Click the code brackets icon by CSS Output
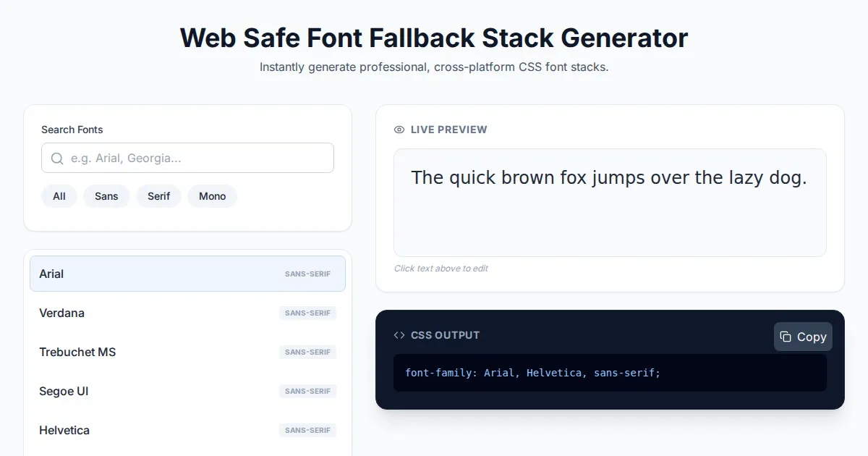 [399, 335]
